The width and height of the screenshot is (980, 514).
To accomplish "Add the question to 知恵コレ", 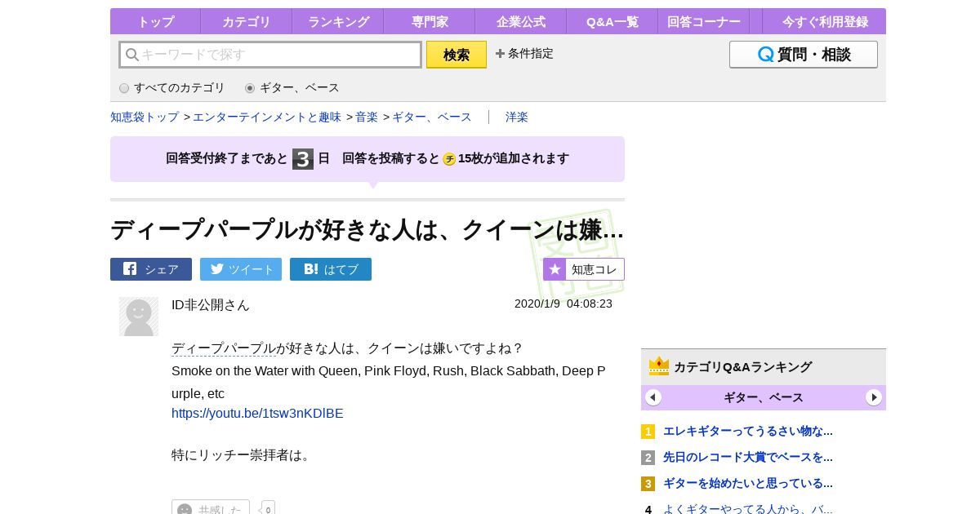I will click(x=584, y=269).
